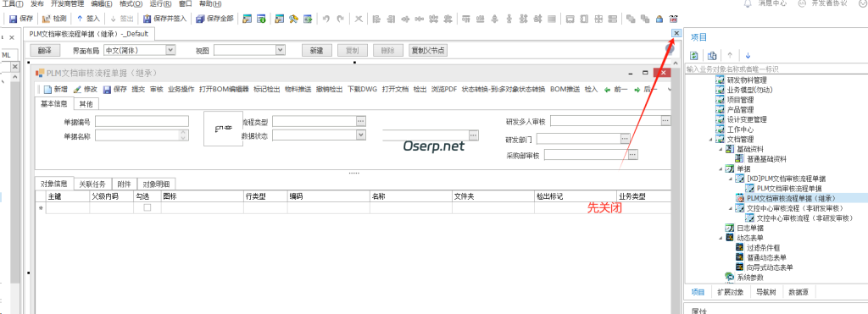Click the grey up arrow in 项目 panel
The width and height of the screenshot is (868, 314).
click(x=730, y=55)
